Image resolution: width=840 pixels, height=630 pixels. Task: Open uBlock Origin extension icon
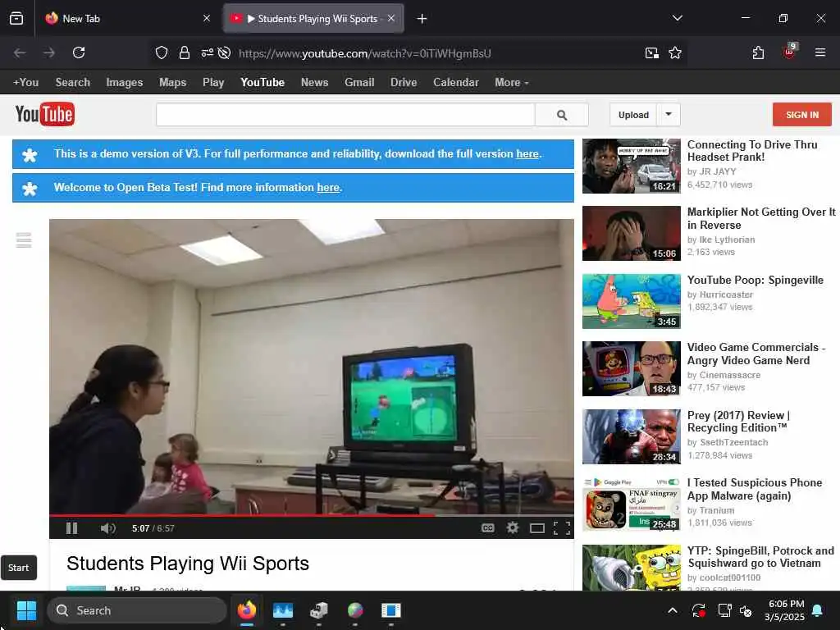tap(790, 52)
